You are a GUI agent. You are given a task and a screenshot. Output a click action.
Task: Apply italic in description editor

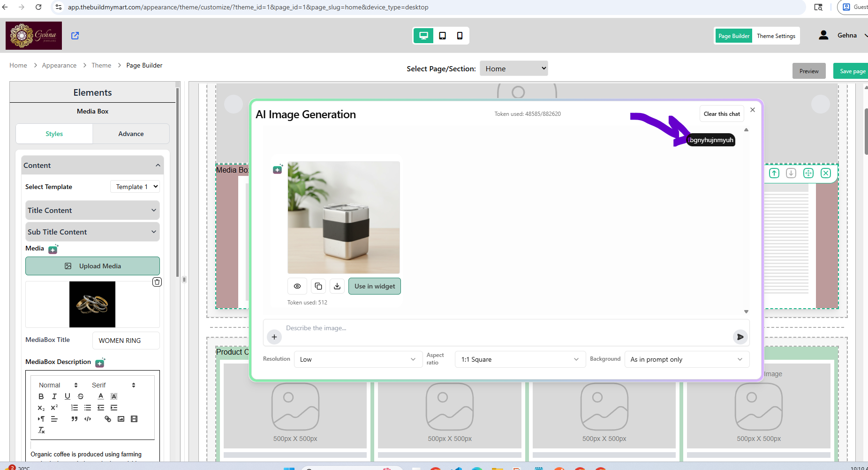[54, 396]
